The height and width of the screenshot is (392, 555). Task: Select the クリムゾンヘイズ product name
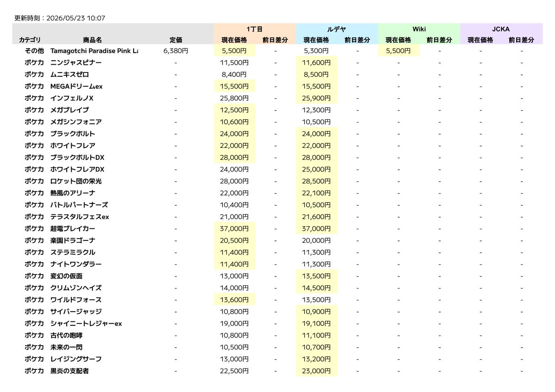click(x=76, y=288)
